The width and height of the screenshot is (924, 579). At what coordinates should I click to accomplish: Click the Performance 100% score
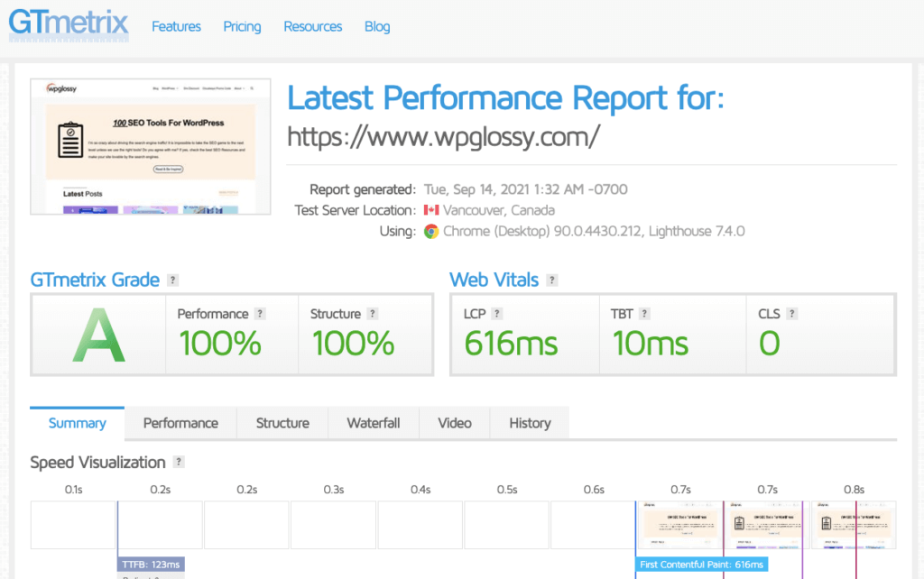coord(220,344)
